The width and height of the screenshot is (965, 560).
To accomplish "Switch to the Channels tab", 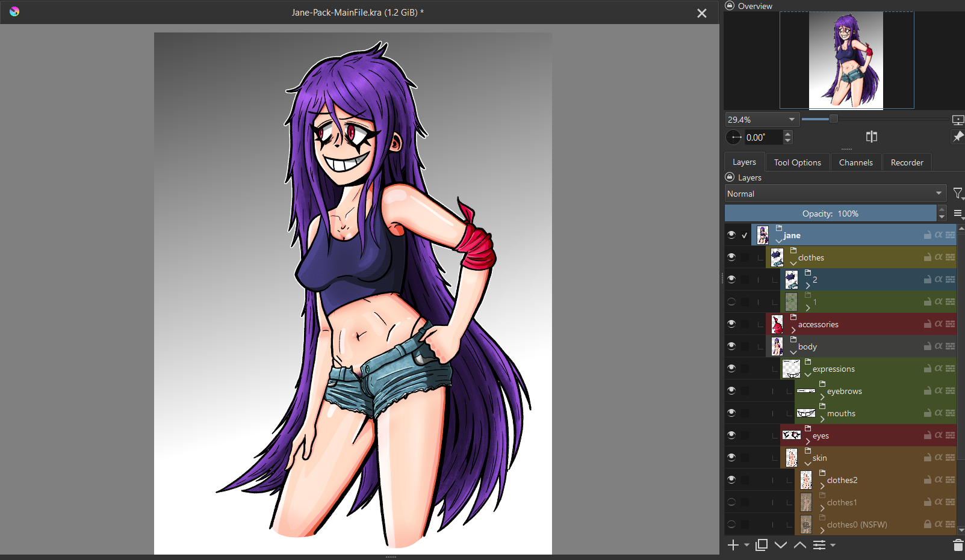I will (855, 162).
